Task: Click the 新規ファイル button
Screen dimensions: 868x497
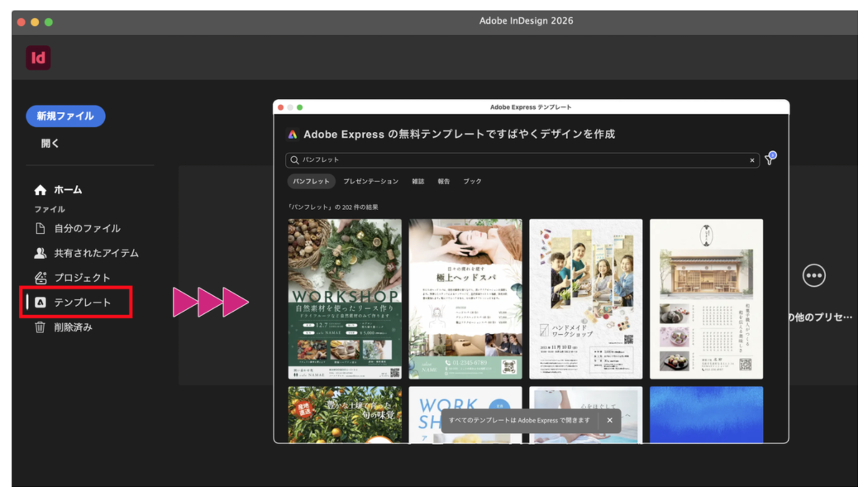Action: click(65, 116)
